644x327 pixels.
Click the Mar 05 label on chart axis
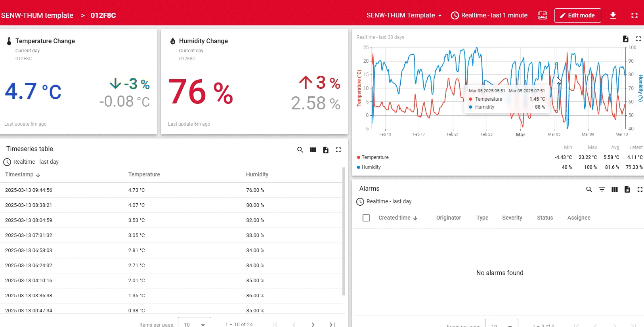coord(554,134)
